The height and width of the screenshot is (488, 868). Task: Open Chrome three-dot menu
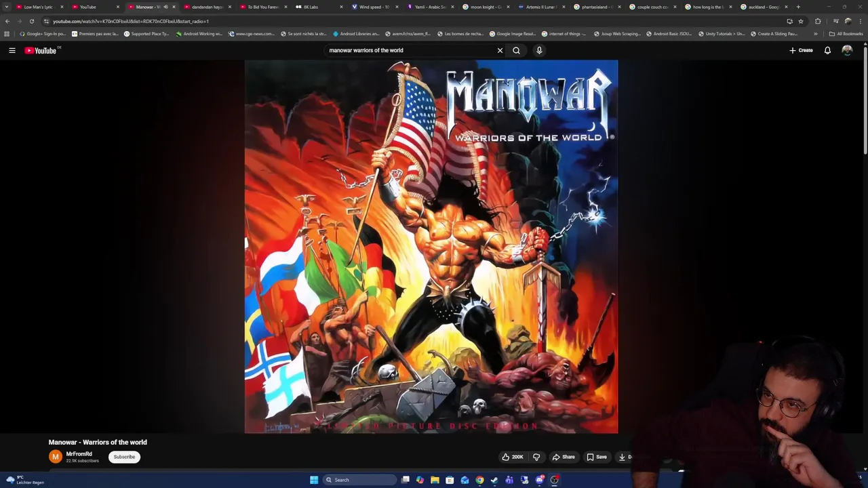point(861,21)
